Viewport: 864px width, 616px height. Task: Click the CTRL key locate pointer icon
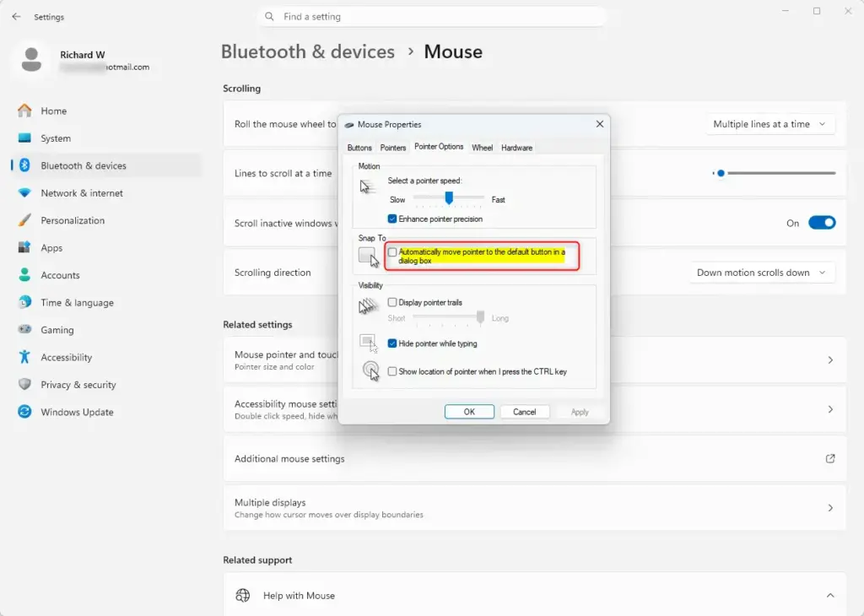[371, 370]
